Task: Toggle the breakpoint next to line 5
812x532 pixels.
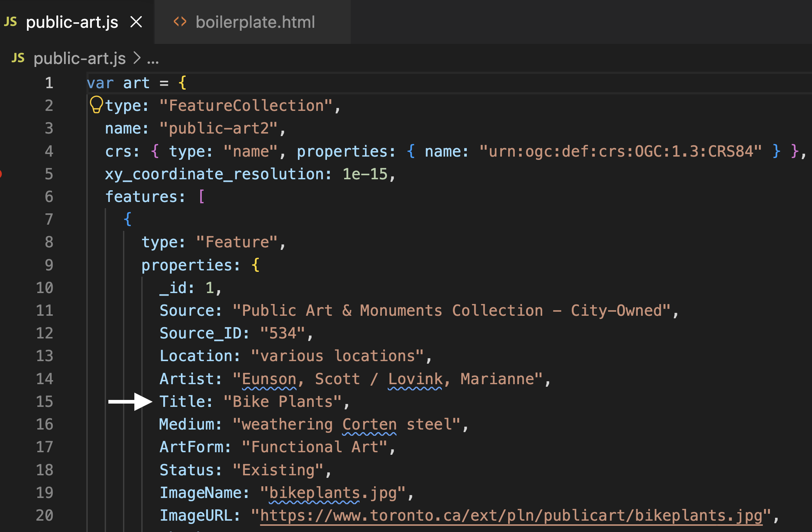Action: (x=1, y=174)
